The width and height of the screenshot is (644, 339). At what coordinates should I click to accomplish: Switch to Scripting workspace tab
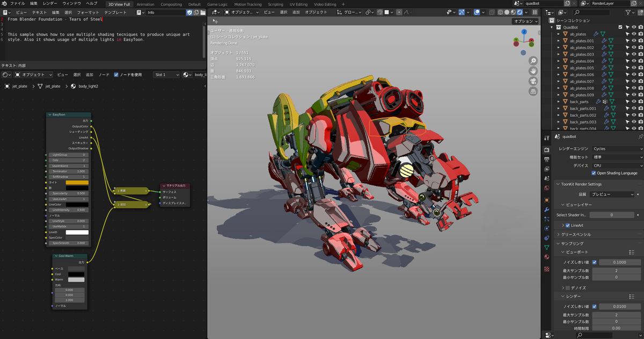pyautogui.click(x=275, y=4)
